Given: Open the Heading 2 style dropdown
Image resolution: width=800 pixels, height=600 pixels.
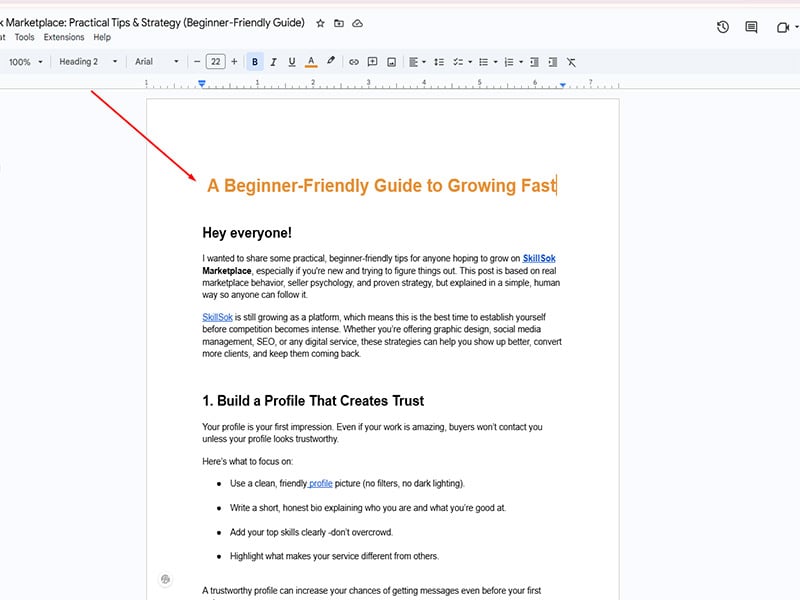Looking at the screenshot, I should click(x=87, y=62).
